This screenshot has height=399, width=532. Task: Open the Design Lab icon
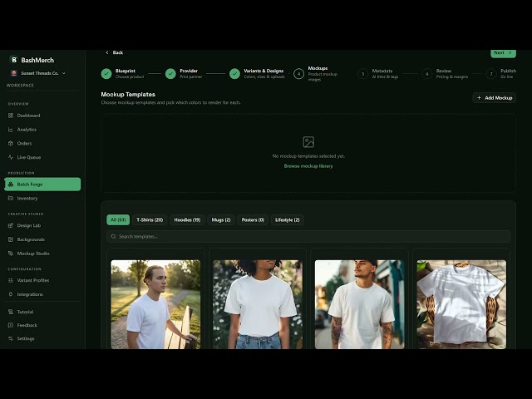(11, 225)
